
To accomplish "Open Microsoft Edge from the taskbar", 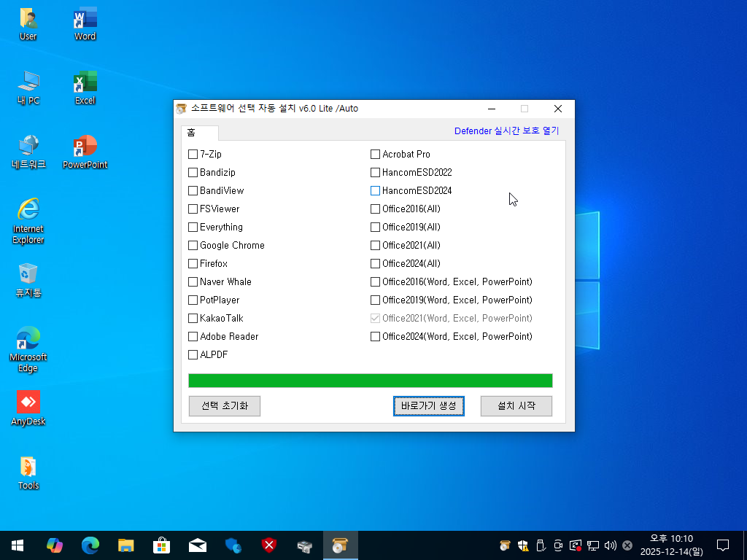I will 90,545.
